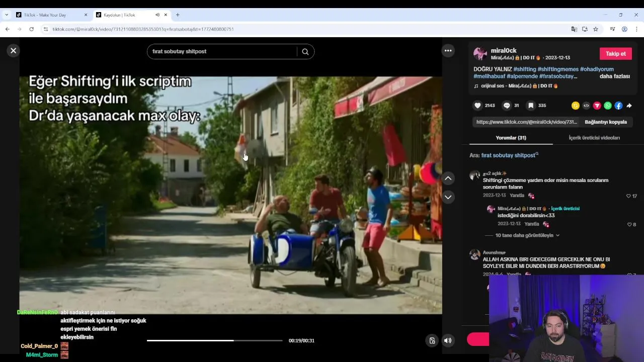
Task: Expand more share options arrow
Action: pyautogui.click(x=629, y=106)
